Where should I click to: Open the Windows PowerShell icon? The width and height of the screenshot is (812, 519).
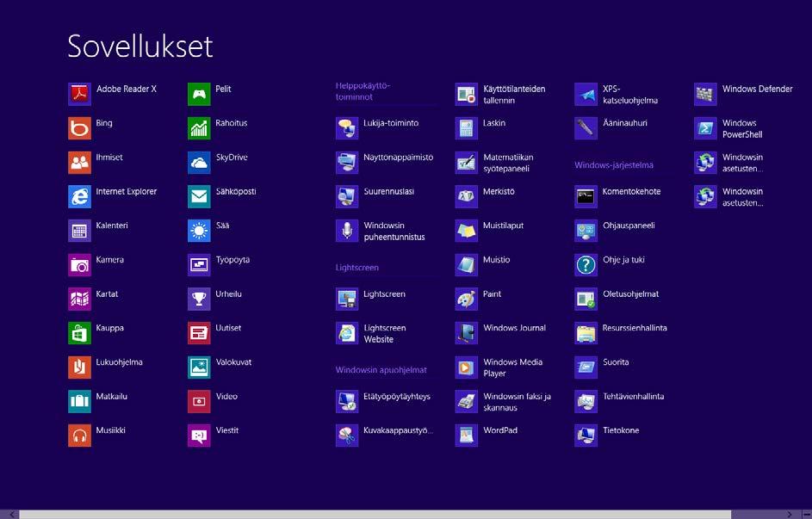[705, 128]
